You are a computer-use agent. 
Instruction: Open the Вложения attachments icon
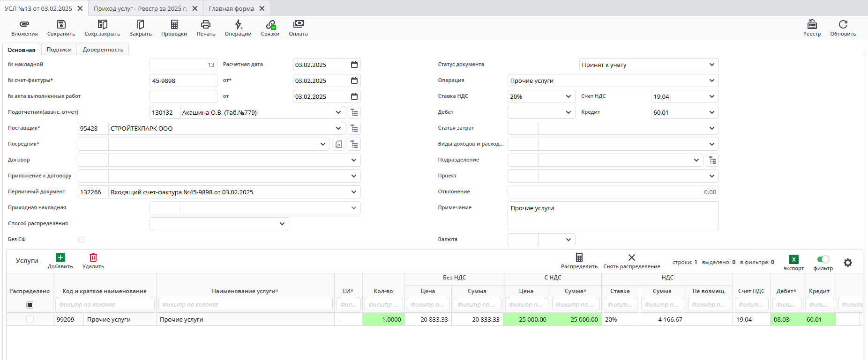pyautogui.click(x=24, y=24)
